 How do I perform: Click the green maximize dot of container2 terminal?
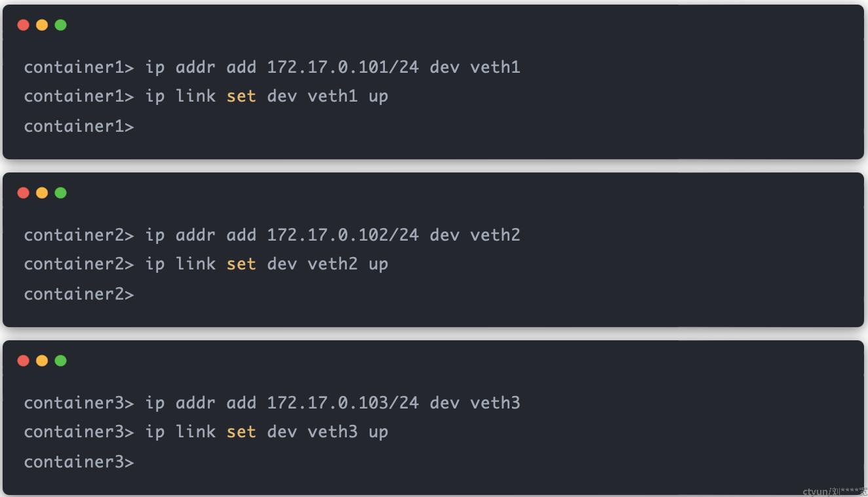pyautogui.click(x=60, y=193)
